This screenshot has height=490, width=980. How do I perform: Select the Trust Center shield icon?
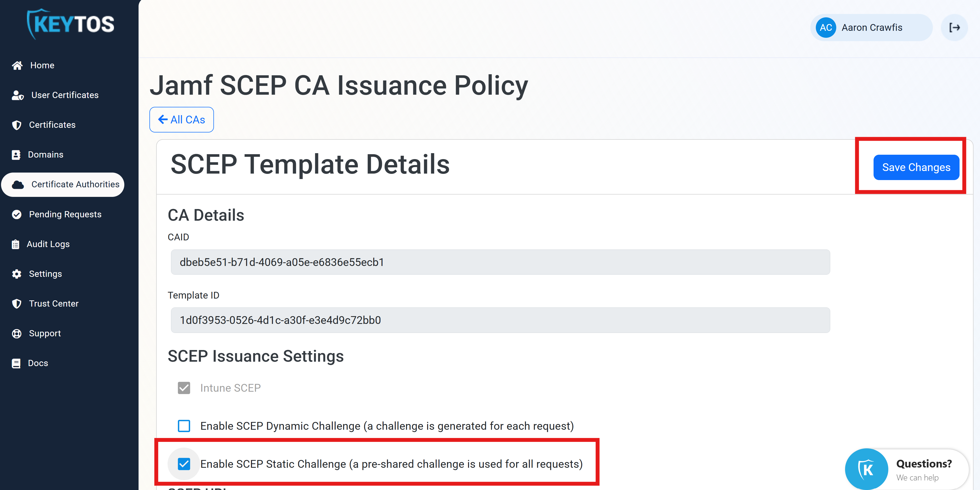pyautogui.click(x=16, y=303)
